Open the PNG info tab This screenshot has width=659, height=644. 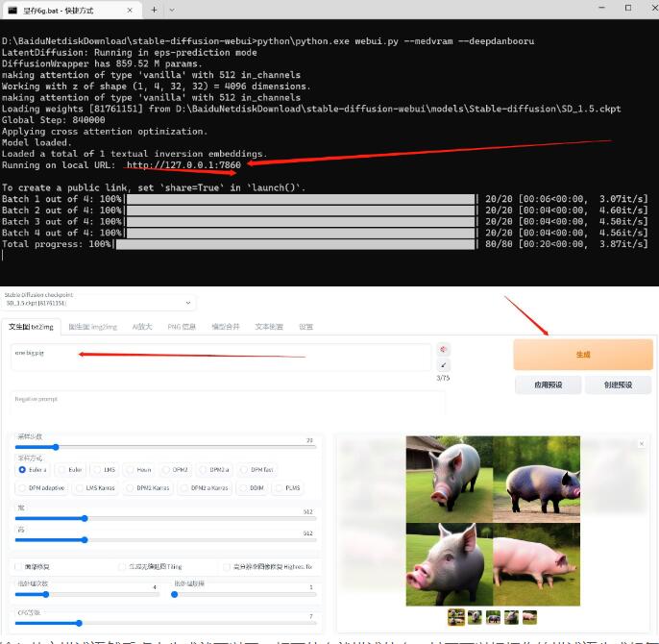pos(182,327)
